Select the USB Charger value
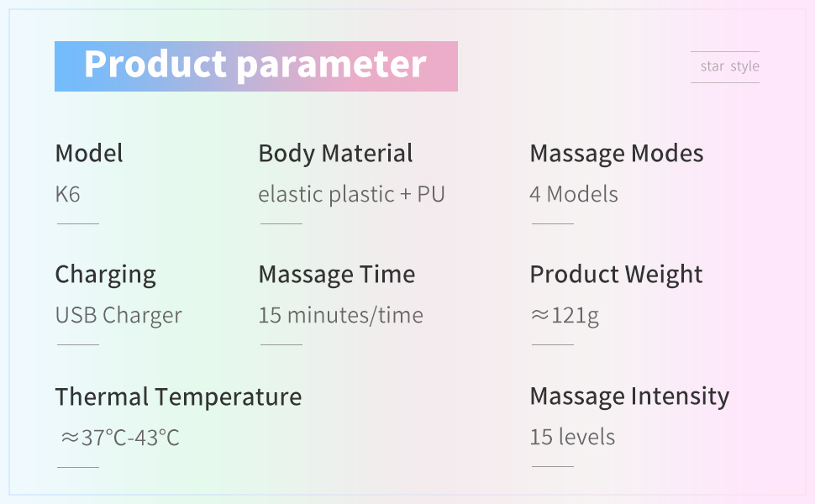This screenshot has width=815, height=504. click(118, 315)
